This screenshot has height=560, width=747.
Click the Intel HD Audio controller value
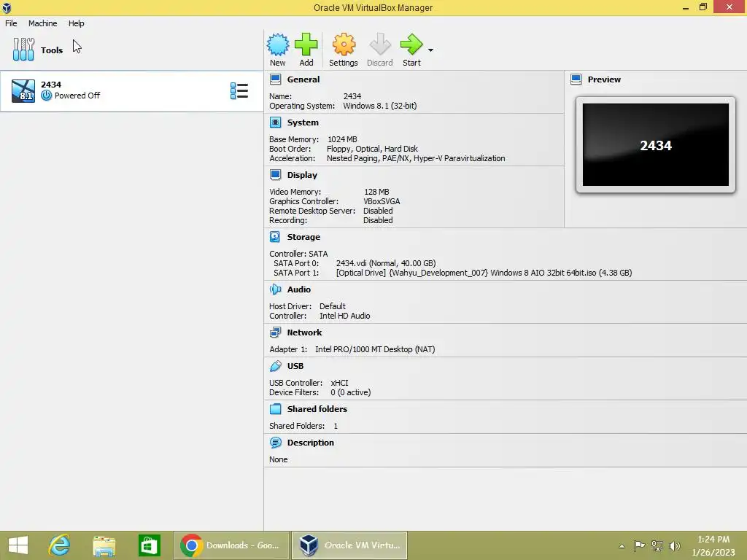344,316
